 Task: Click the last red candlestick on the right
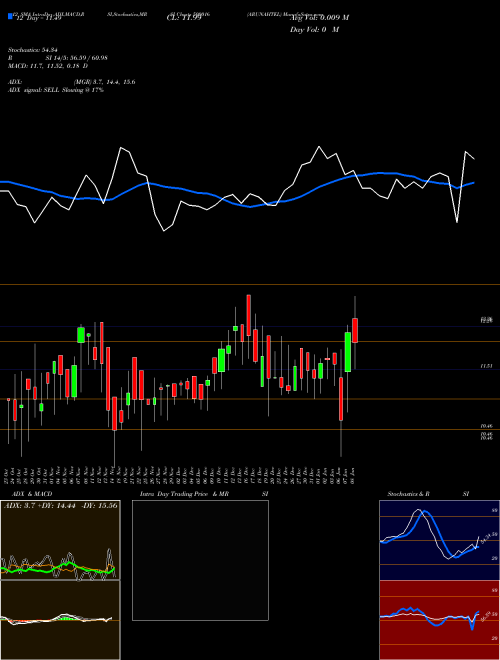click(x=355, y=330)
